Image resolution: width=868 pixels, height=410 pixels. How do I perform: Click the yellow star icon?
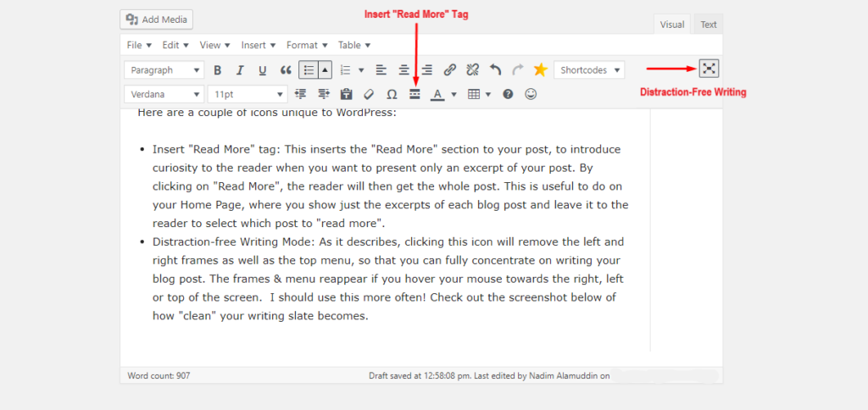(540, 69)
